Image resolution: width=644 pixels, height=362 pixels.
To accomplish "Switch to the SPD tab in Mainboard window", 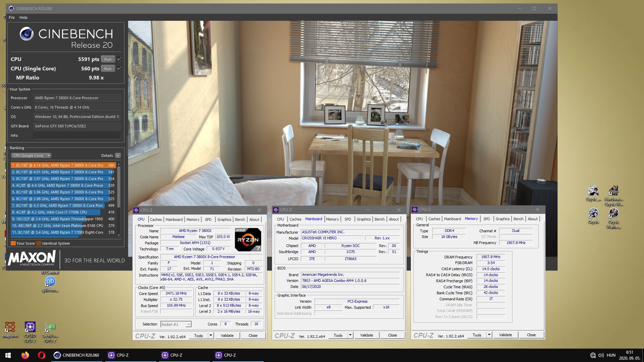I will click(x=347, y=219).
